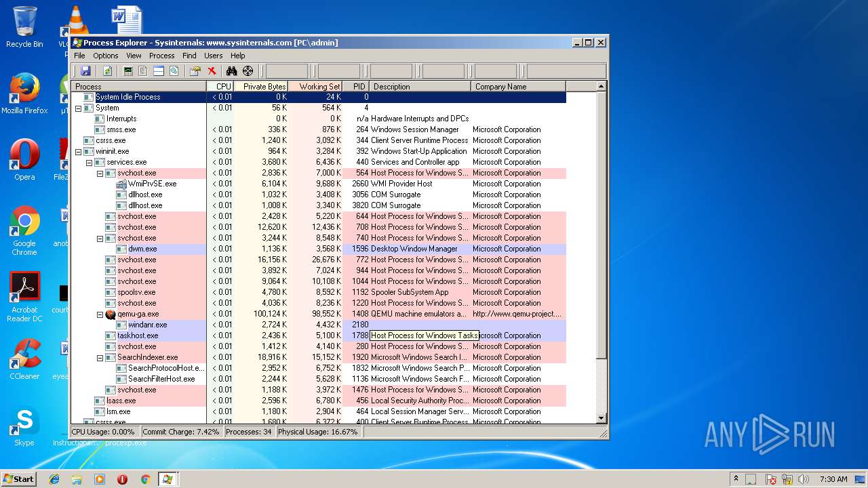
Task: Open the Recycle Bin desktop icon
Action: tap(24, 27)
